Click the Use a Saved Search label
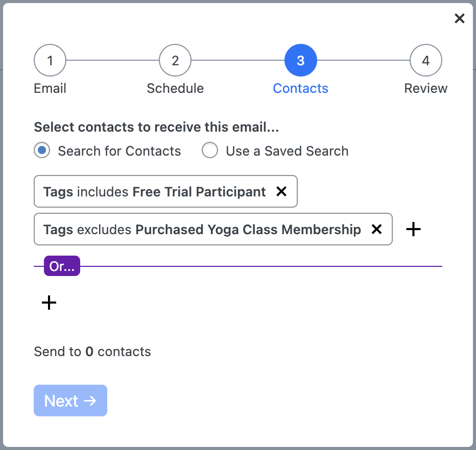476x450 pixels. coord(287,151)
